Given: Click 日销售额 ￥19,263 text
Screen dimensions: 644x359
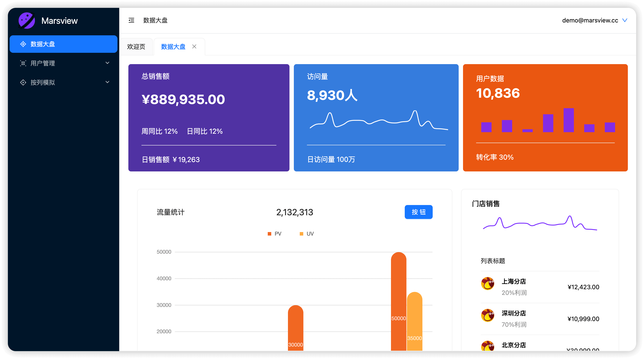Looking at the screenshot, I should point(171,159).
